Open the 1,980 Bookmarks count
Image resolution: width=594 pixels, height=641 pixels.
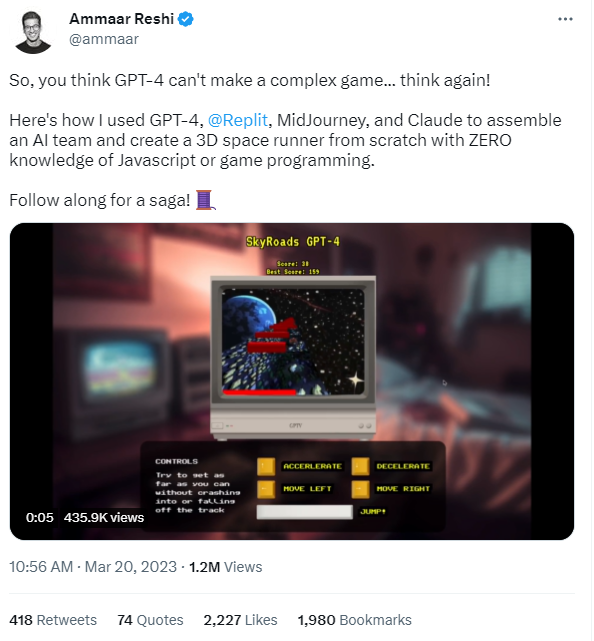[354, 620]
